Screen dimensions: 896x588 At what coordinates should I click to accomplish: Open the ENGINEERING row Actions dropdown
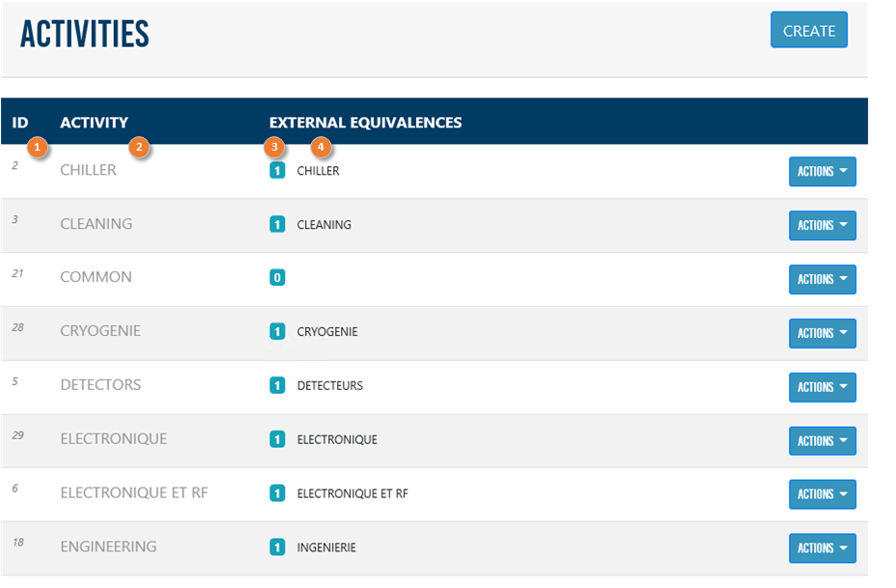(x=822, y=548)
